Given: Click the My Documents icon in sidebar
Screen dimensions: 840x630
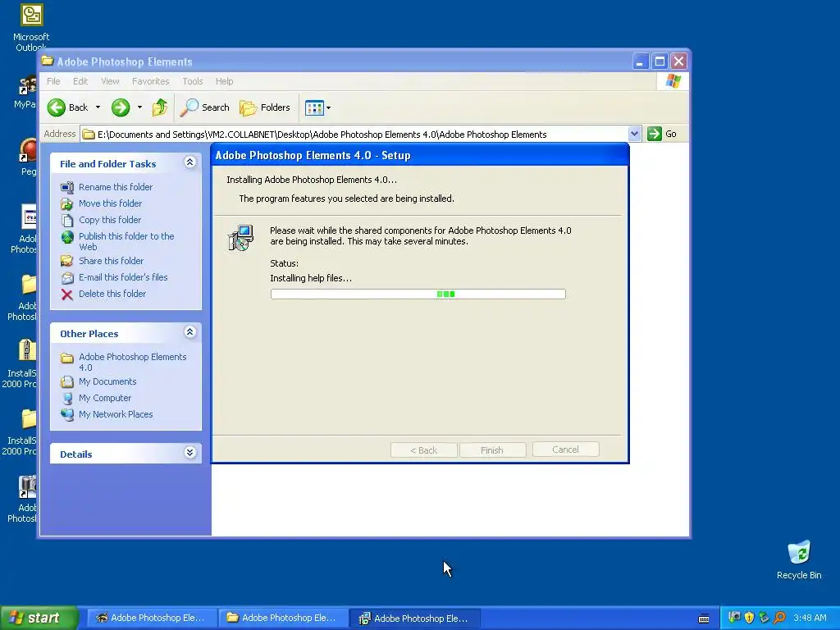Looking at the screenshot, I should (67, 382).
